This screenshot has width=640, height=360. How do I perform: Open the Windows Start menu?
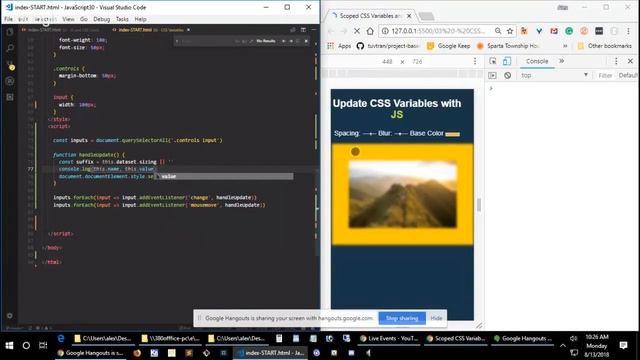pyautogui.click(x=9, y=346)
